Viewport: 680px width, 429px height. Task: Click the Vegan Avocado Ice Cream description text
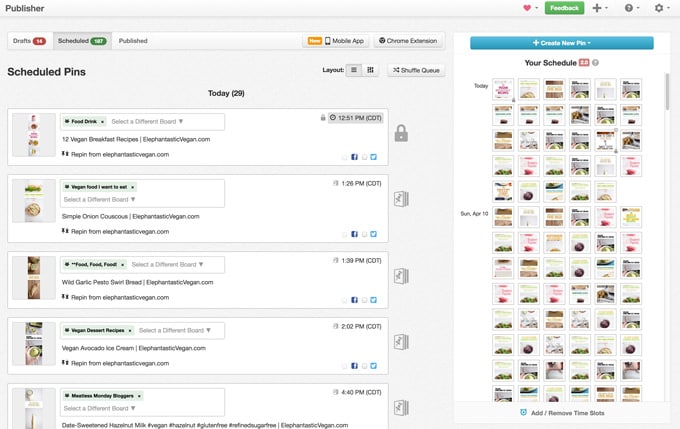[x=134, y=348]
